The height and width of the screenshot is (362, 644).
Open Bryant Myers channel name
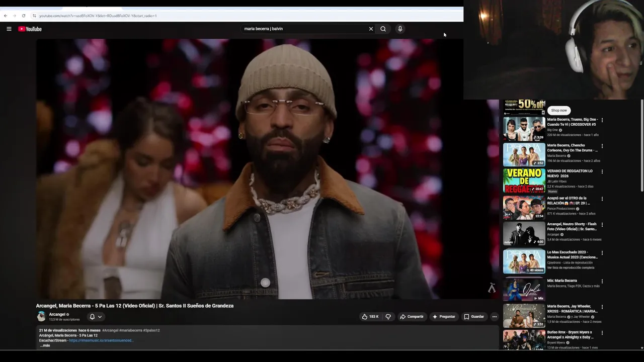(556, 342)
